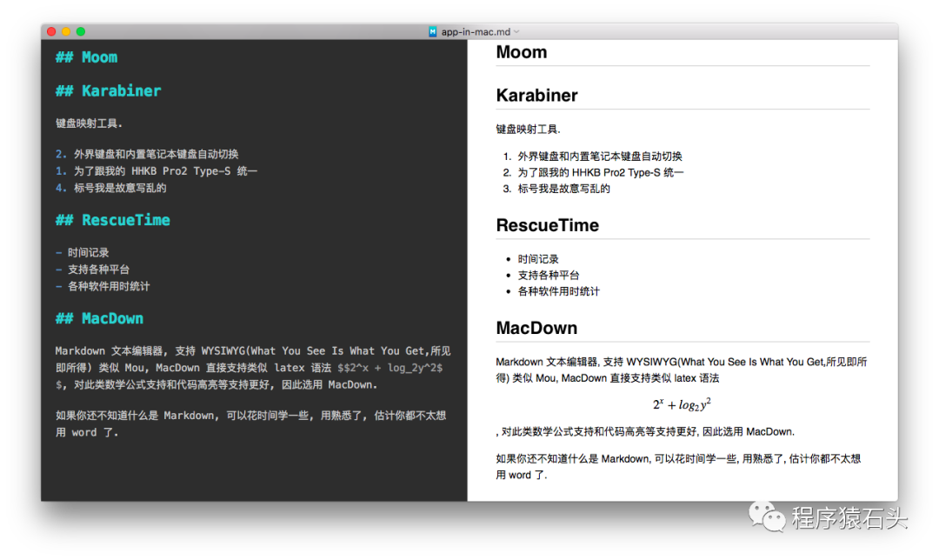Viewport: 939px width, 560px height.
Task: Click the 'Karabiner' heading in the preview pane
Action: click(x=537, y=96)
